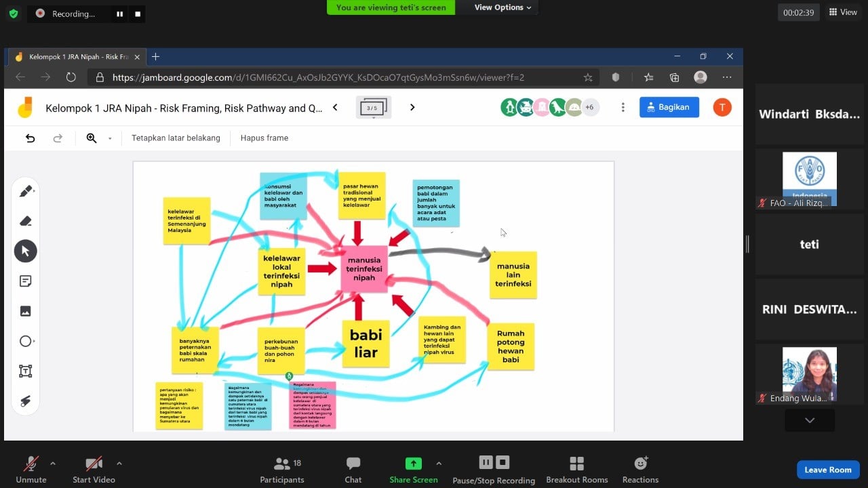Open the View Options dropdown
This screenshot has width=868, height=488.
tap(502, 7)
